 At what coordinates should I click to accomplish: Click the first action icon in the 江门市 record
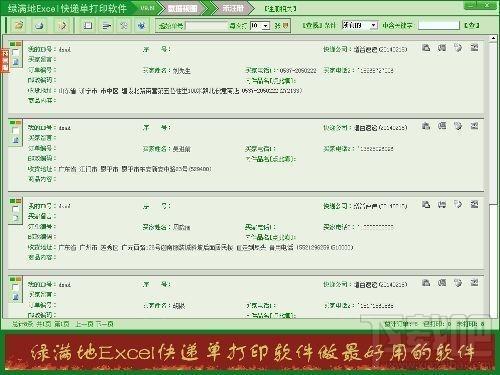426,126
